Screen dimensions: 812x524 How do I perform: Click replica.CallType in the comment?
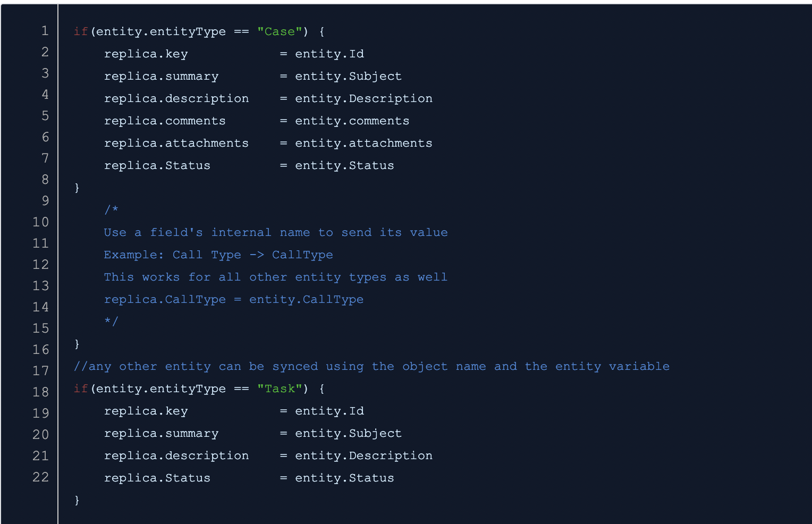pyautogui.click(x=165, y=300)
